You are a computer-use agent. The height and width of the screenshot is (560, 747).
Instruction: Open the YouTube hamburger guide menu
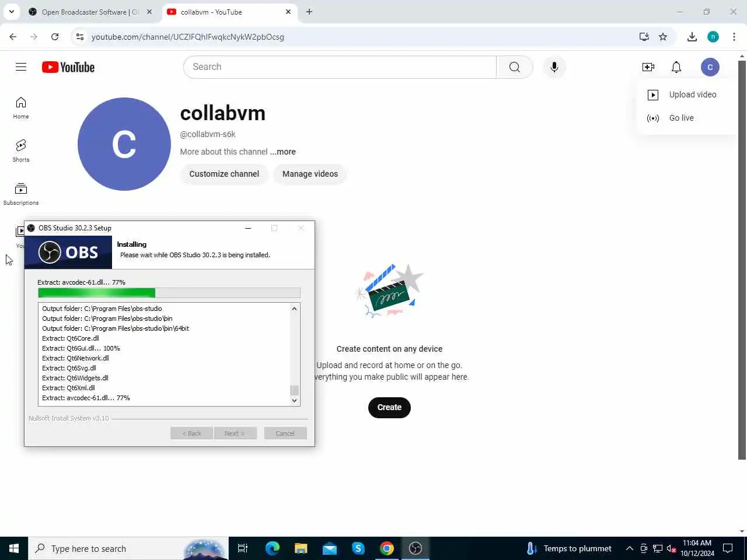[x=21, y=67]
